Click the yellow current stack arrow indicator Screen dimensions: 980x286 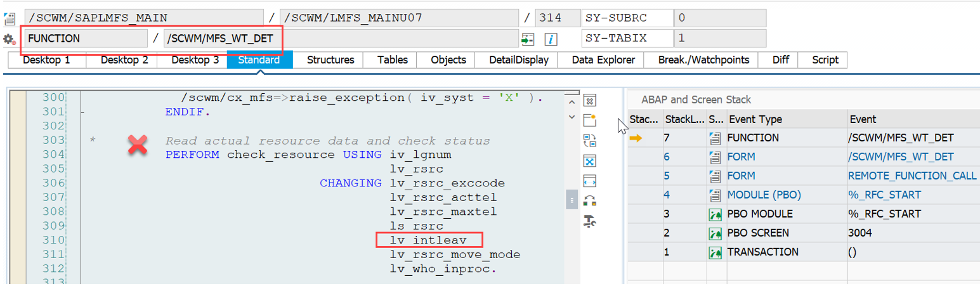point(636,138)
